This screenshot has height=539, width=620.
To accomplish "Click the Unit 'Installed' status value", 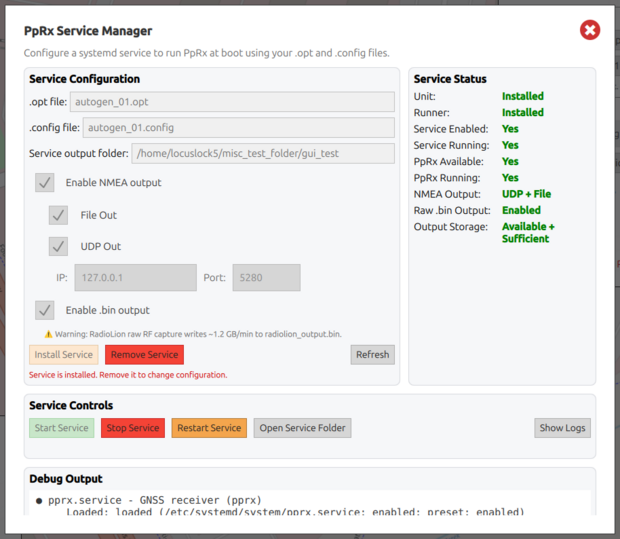I will [523, 96].
